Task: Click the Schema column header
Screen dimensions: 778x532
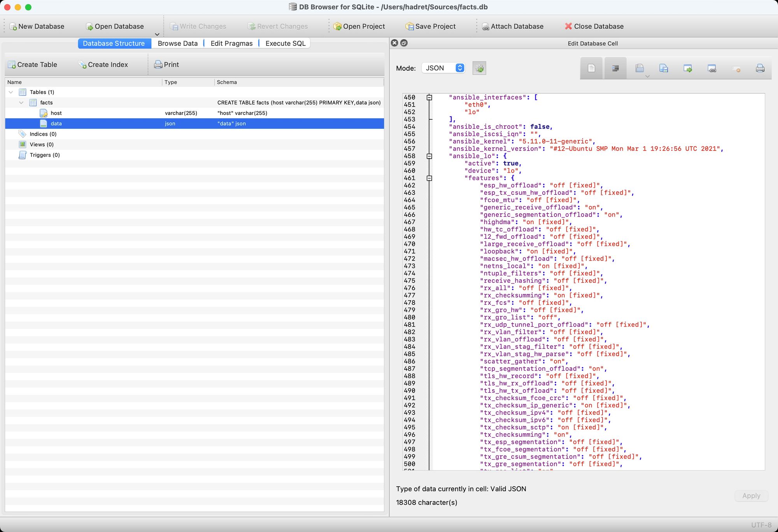Action: point(227,82)
